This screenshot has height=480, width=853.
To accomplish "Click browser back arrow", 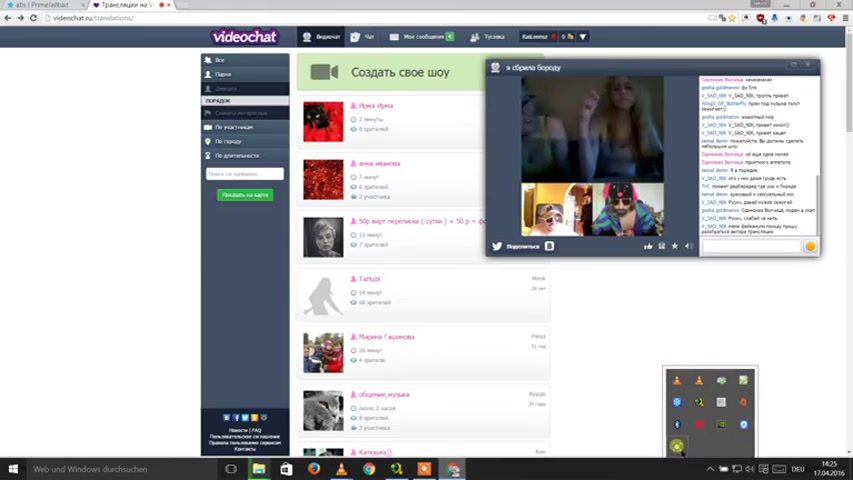I will coord(8,18).
